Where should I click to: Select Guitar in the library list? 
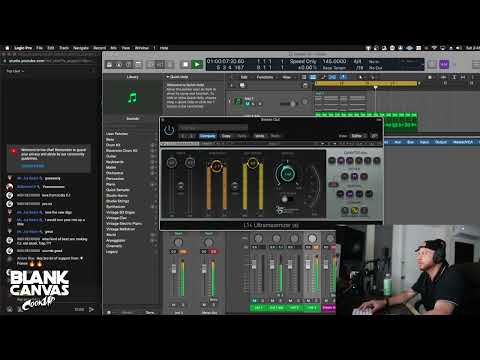pyautogui.click(x=111, y=156)
